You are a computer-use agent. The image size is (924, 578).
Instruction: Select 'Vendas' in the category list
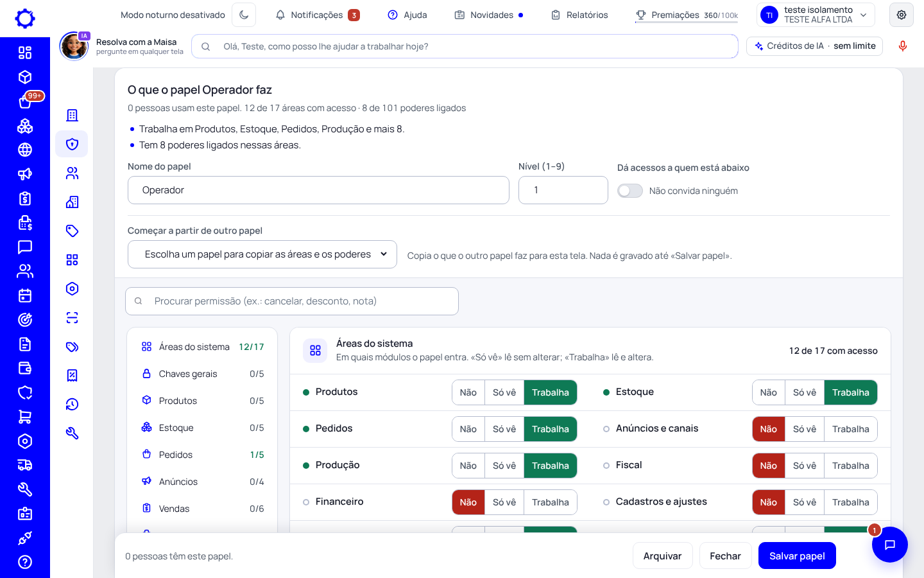click(x=202, y=509)
